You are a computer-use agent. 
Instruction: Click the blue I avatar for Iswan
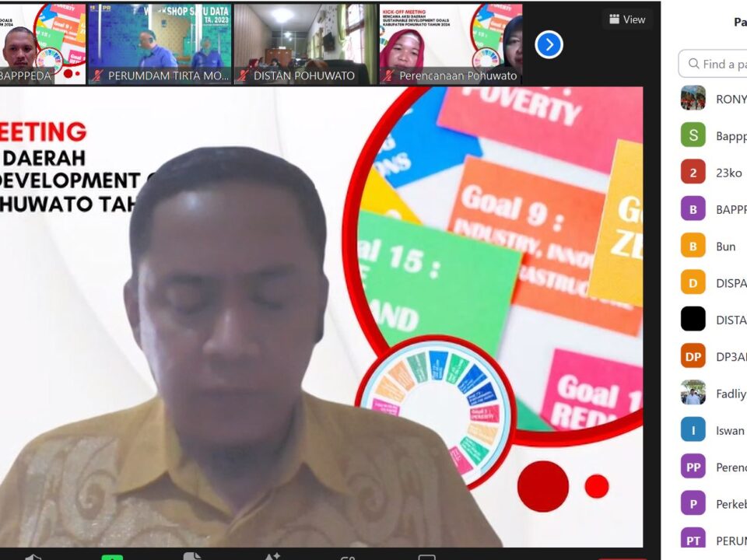[x=693, y=430]
